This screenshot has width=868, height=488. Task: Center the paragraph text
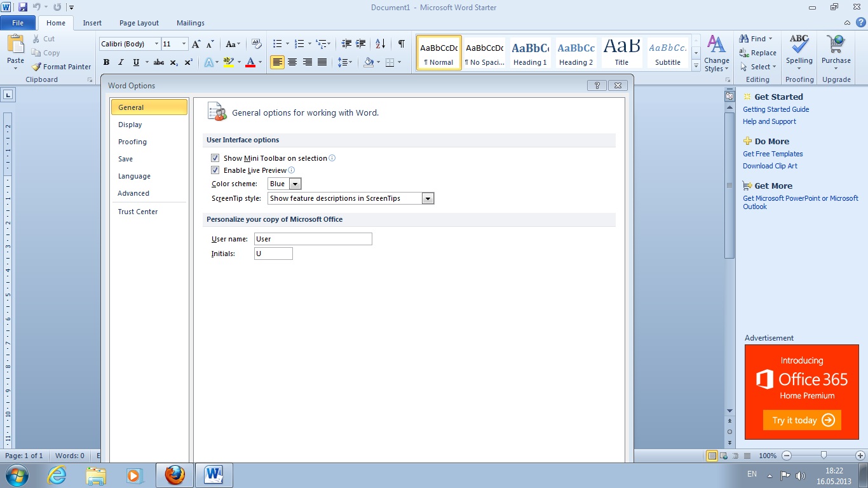(x=292, y=62)
